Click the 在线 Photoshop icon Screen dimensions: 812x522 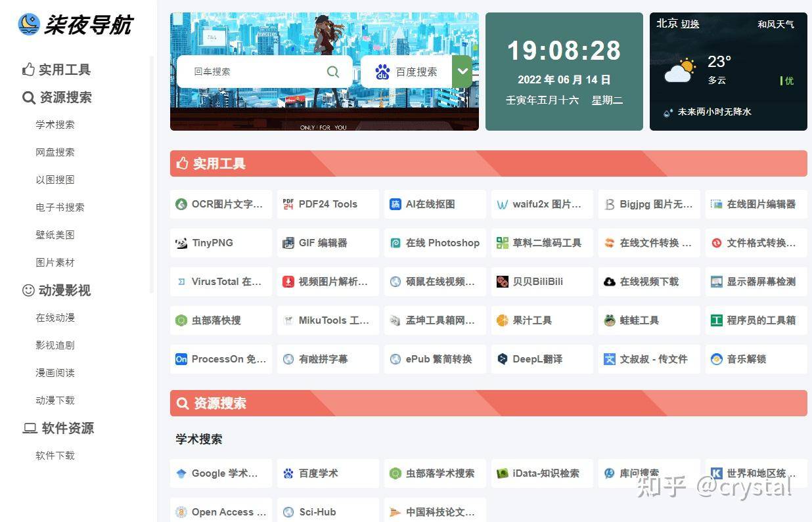coord(395,243)
